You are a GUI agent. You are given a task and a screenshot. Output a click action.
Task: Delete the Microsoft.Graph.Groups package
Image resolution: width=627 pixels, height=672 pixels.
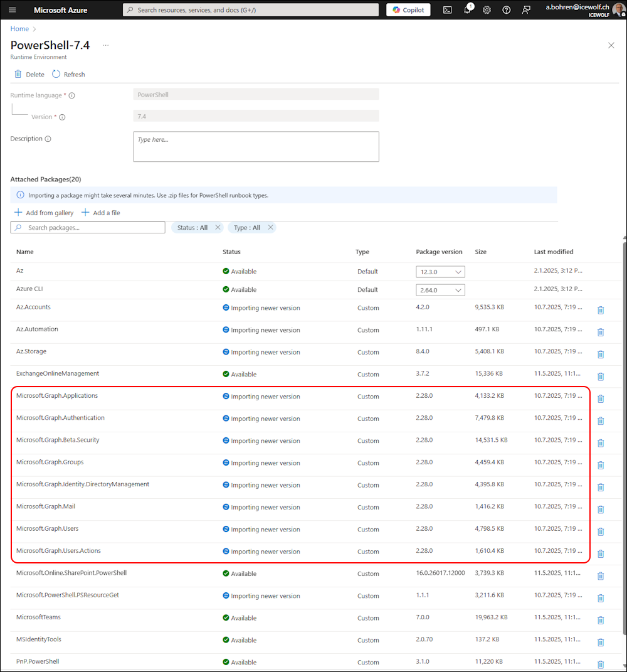(x=601, y=466)
